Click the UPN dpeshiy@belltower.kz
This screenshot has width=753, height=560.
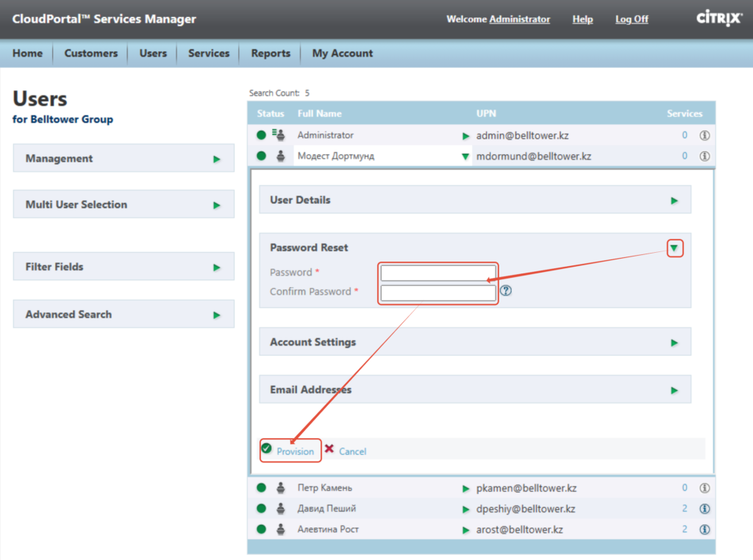[525, 509]
